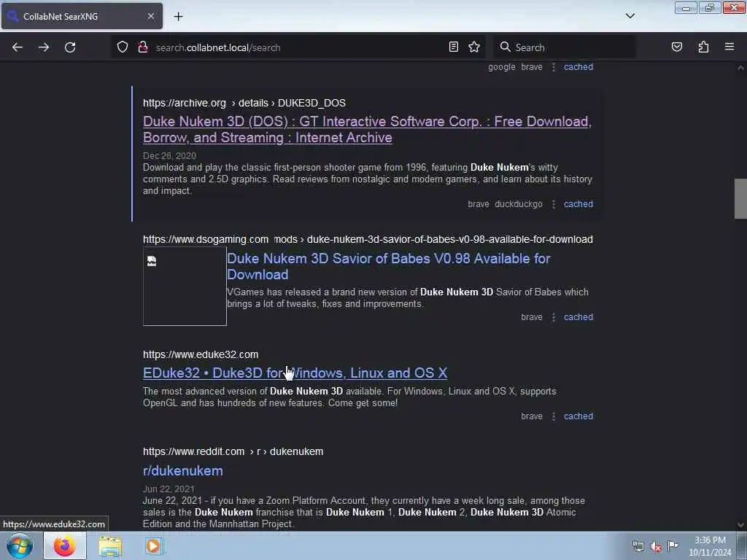Open more options dots on archive.org result
Viewport: 747px width, 560px height.
tap(553, 204)
